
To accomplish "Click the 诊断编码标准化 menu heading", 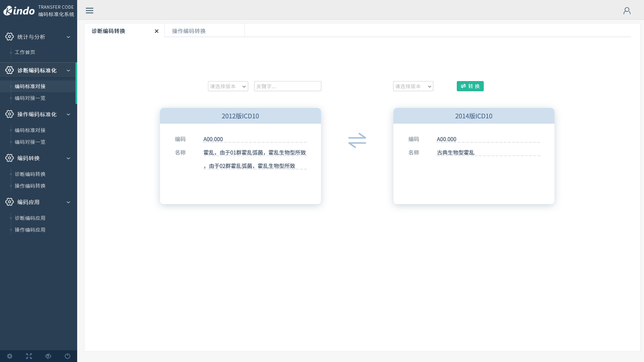I will 37,70.
